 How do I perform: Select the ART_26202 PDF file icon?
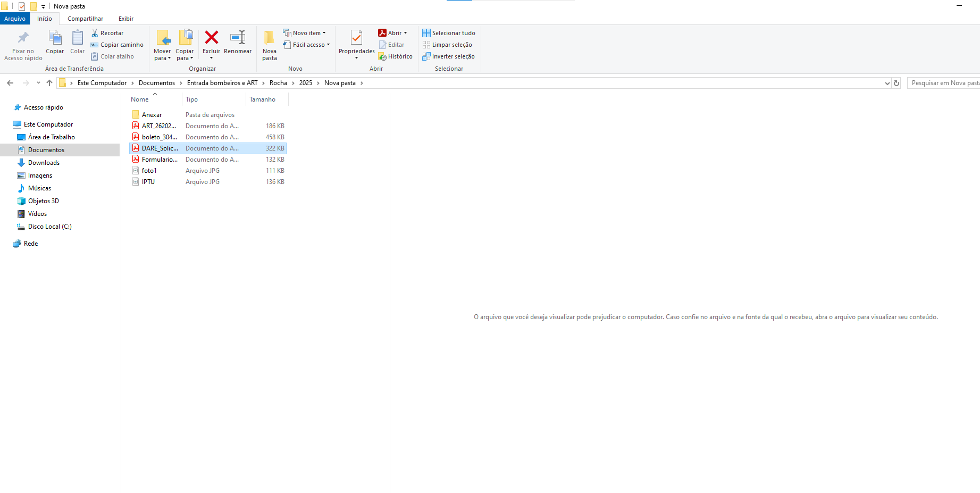tap(136, 126)
